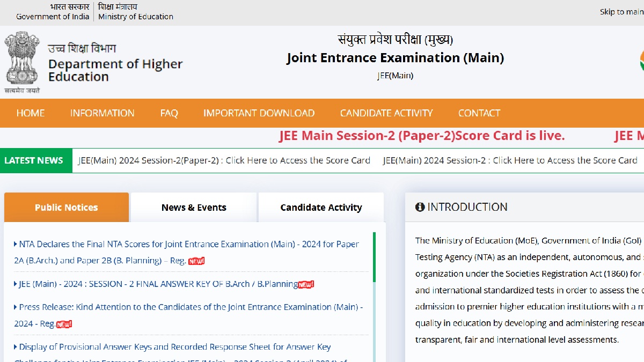
Task: Click the NEW badge after B.Planning answer key
Action: [x=306, y=284]
